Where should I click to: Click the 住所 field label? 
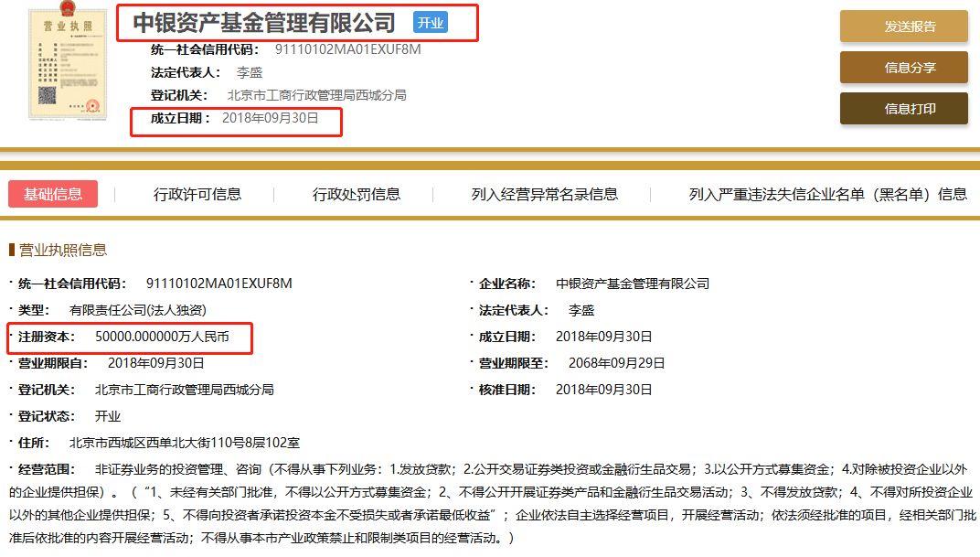[x=34, y=444]
